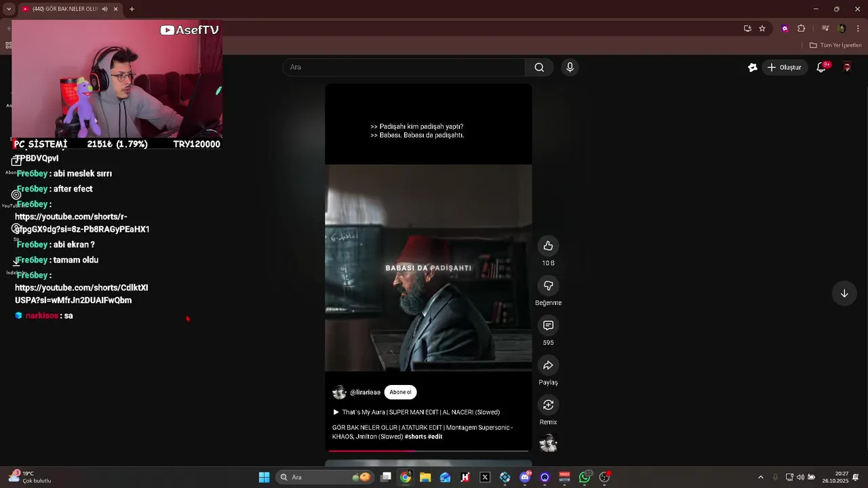868x488 pixels.
Task: Open the sound source thumbnail below Remix
Action: click(548, 444)
